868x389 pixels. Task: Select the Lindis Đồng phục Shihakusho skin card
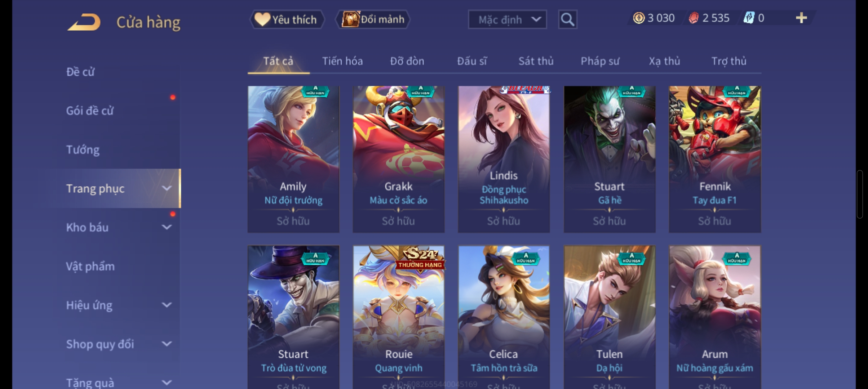(x=504, y=159)
